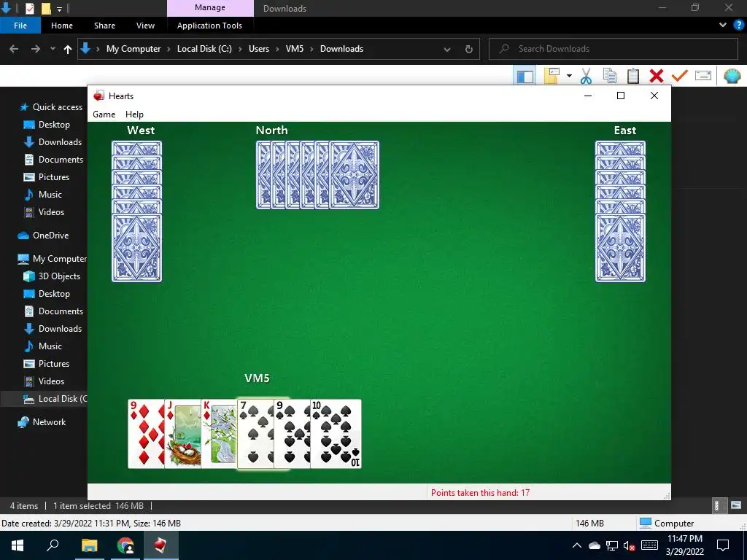Open Downloads under Quick access

(x=60, y=142)
